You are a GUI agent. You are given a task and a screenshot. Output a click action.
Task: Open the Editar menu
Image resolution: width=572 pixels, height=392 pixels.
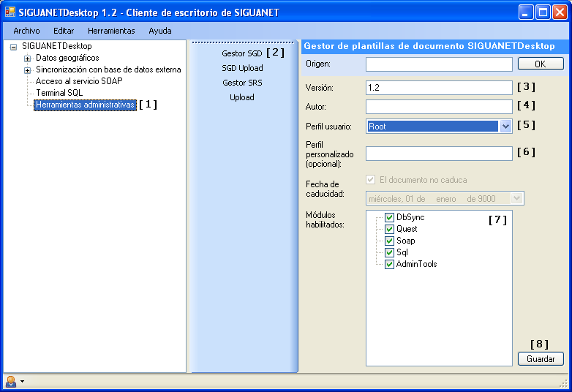(x=64, y=31)
